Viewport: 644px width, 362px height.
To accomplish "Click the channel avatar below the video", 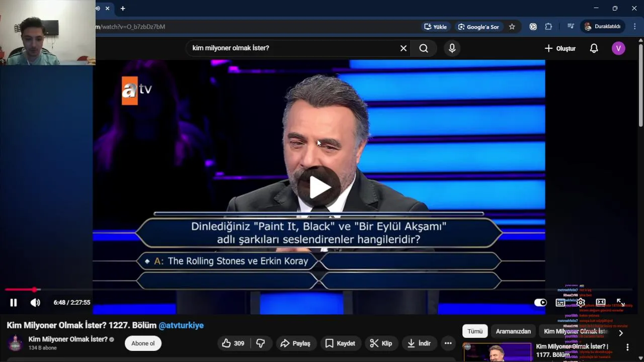I will click(16, 343).
